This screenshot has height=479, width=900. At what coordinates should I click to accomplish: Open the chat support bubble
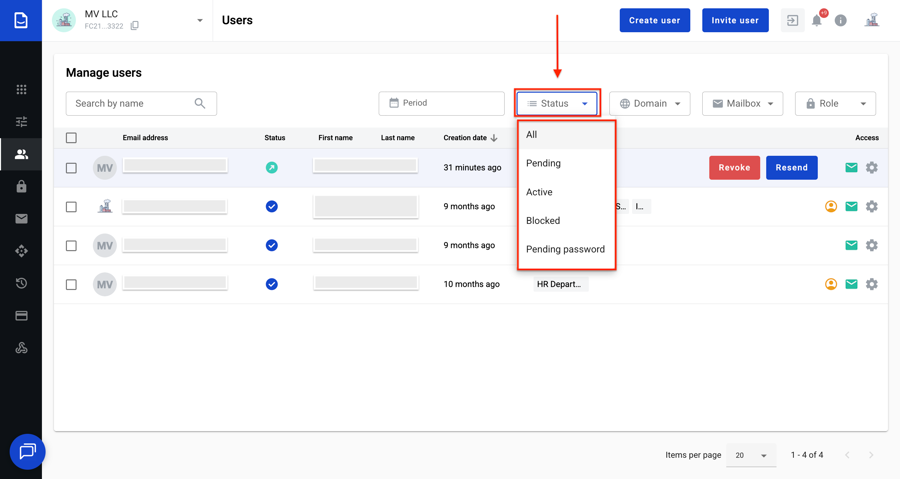[27, 451]
